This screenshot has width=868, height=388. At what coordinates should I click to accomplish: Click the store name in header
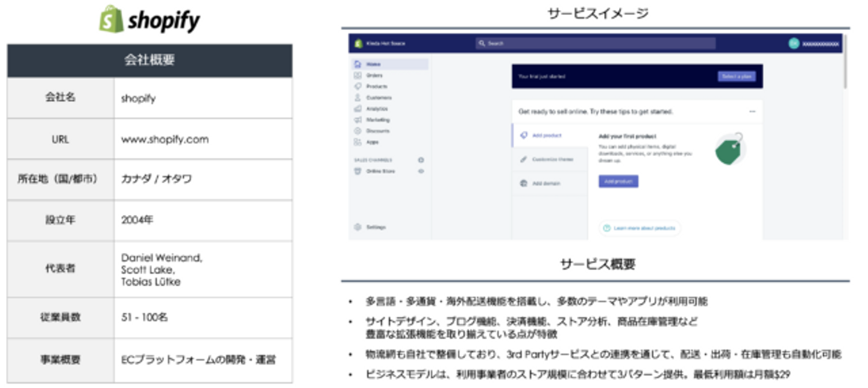coord(386,43)
